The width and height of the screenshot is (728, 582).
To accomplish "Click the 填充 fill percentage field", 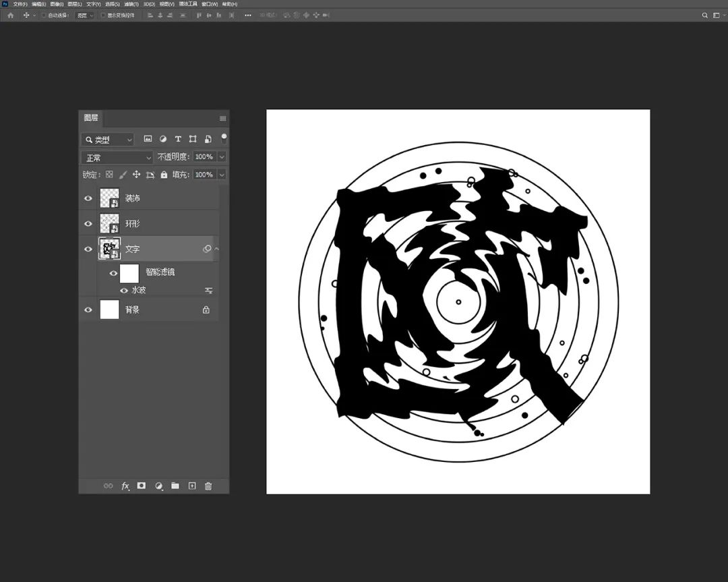I will [203, 175].
